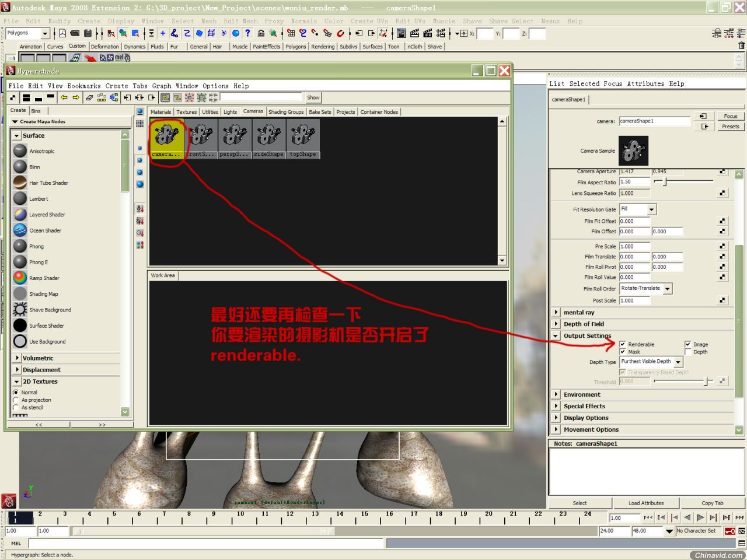The image size is (747, 560).
Task: Click the padlock icon in Maya toolbar
Action: 261,33
